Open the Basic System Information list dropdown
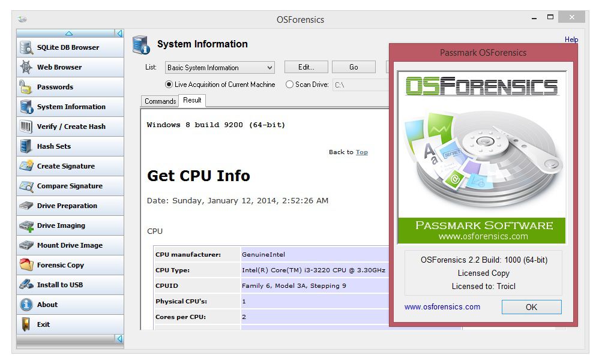The image size is (599, 364). pyautogui.click(x=220, y=68)
